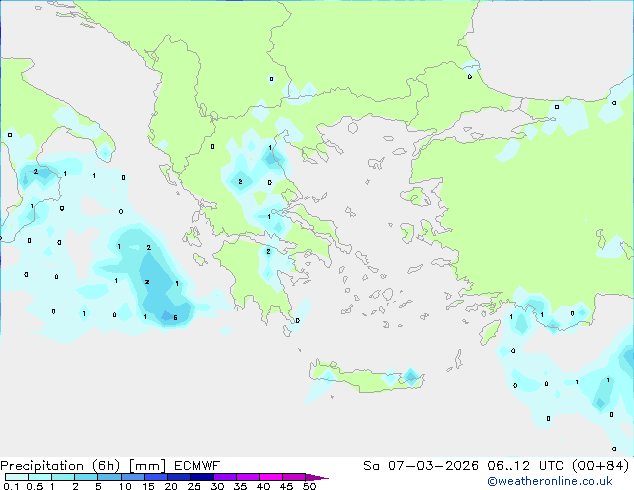Click the "Precipitation (6h)" title text
This screenshot has width=634, height=490.
point(60,466)
